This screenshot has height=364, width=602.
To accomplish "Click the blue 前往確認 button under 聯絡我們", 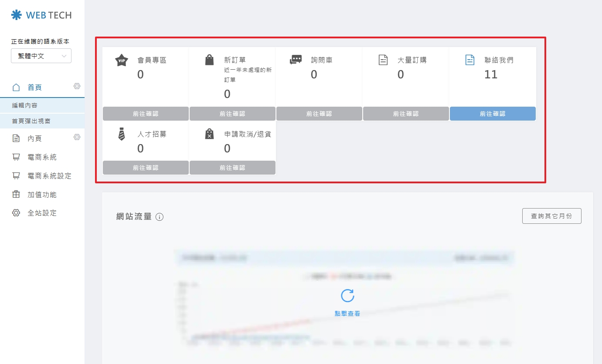I will click(x=492, y=113).
